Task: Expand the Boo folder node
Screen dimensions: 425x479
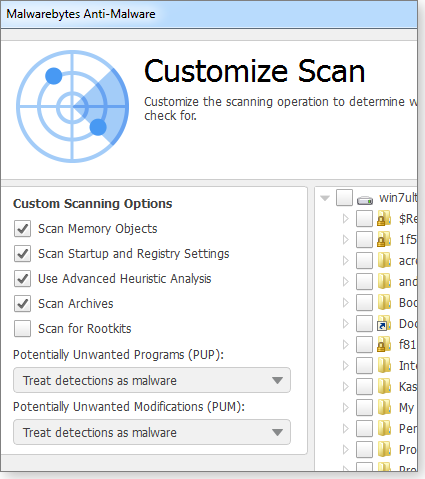Action: point(346,303)
